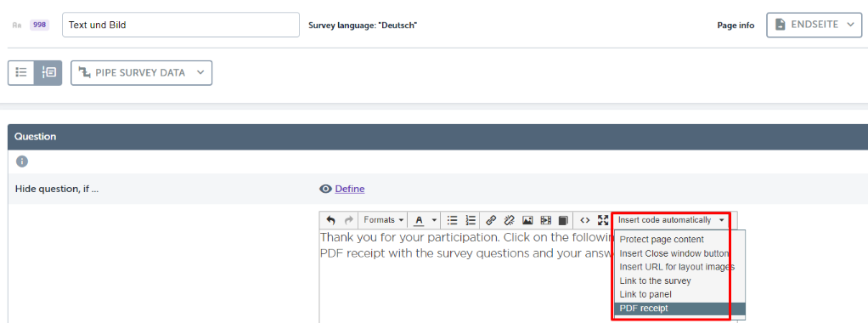Expand the text color arrow menu
Image resolution: width=868 pixels, height=323 pixels.
tap(434, 220)
